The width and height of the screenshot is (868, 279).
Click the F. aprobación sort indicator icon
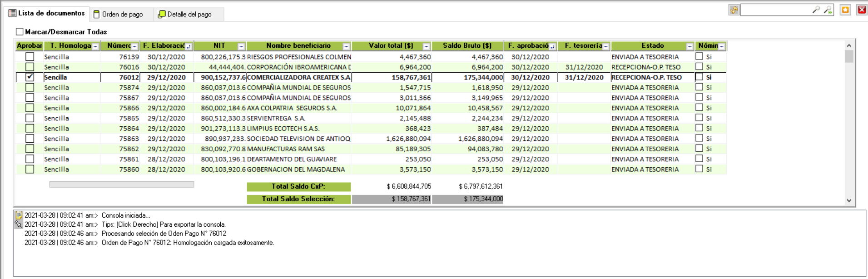[552, 46]
